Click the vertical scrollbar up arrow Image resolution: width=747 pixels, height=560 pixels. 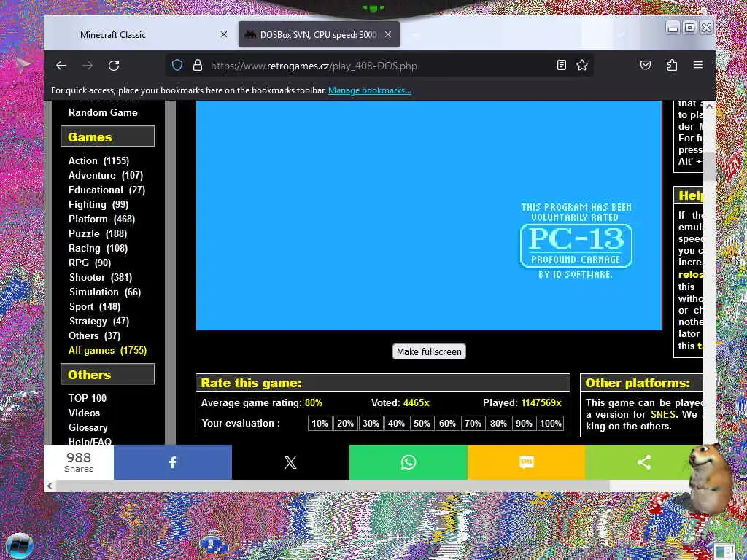click(709, 106)
